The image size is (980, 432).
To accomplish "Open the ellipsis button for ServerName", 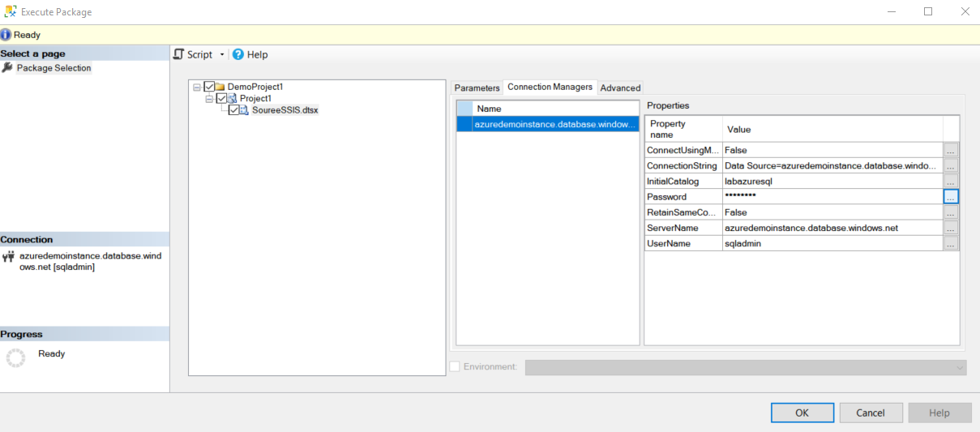I will [x=951, y=228].
